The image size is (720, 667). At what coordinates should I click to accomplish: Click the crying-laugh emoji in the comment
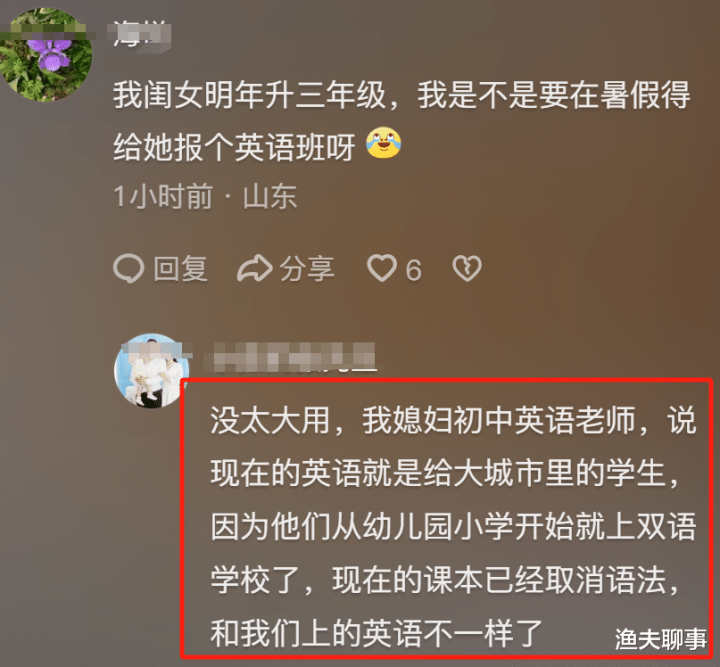pos(383,143)
